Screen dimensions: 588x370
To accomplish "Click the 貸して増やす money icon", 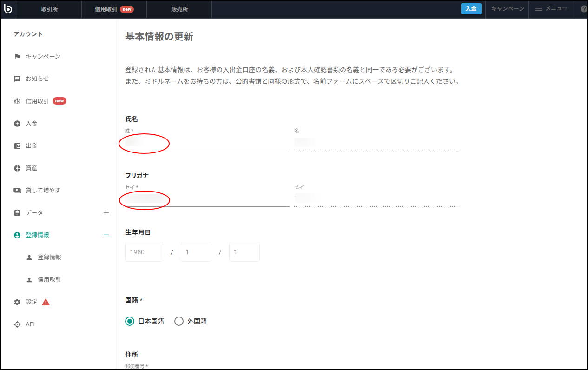I will pos(17,191).
